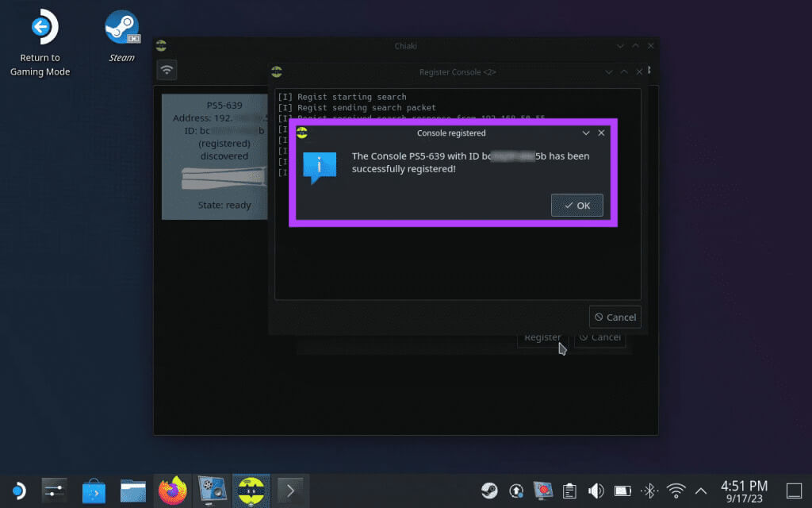Open the application launcher in the taskbar

point(19,491)
